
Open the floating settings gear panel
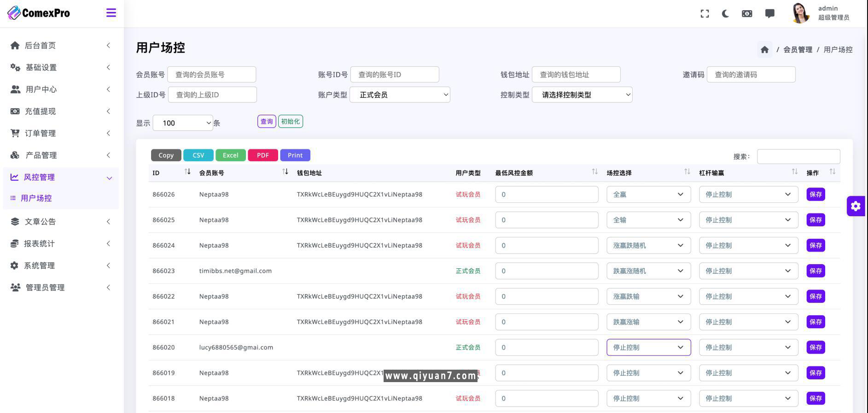pyautogui.click(x=856, y=206)
